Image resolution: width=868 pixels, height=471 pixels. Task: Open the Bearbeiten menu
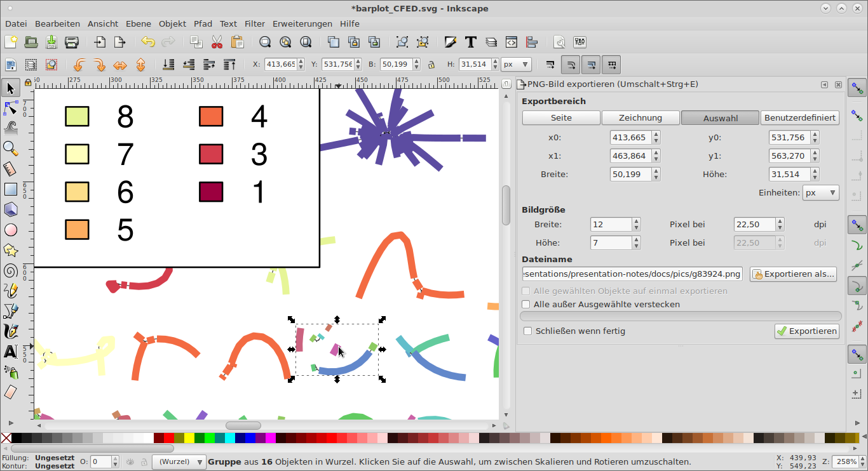coord(57,23)
